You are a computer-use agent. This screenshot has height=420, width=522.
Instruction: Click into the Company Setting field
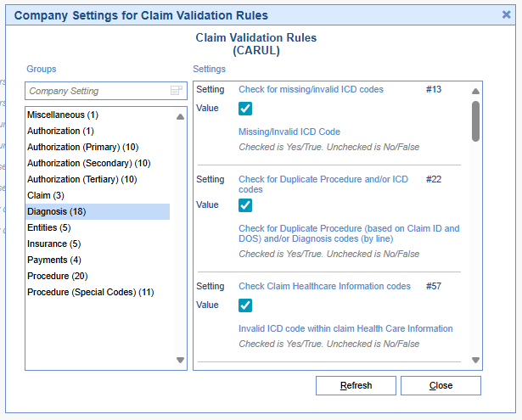tap(106, 91)
